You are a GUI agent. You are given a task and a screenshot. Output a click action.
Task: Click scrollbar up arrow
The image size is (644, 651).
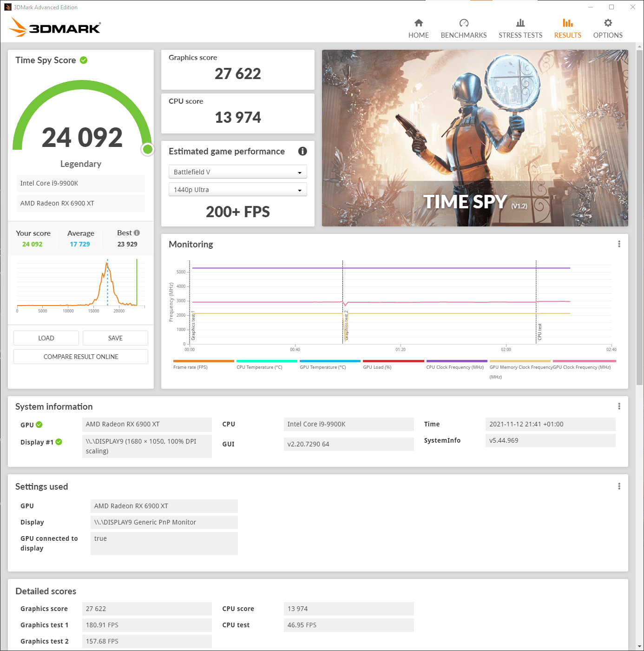[639, 46]
